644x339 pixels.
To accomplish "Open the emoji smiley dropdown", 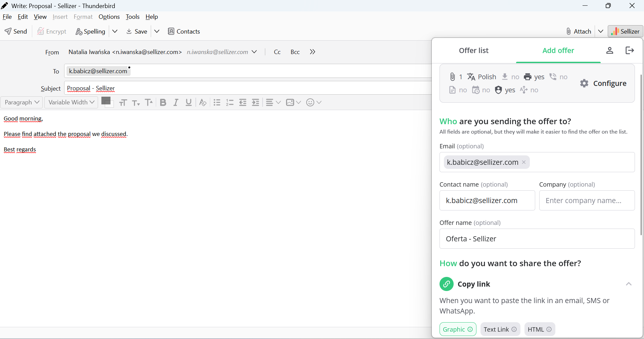I will 314,102.
